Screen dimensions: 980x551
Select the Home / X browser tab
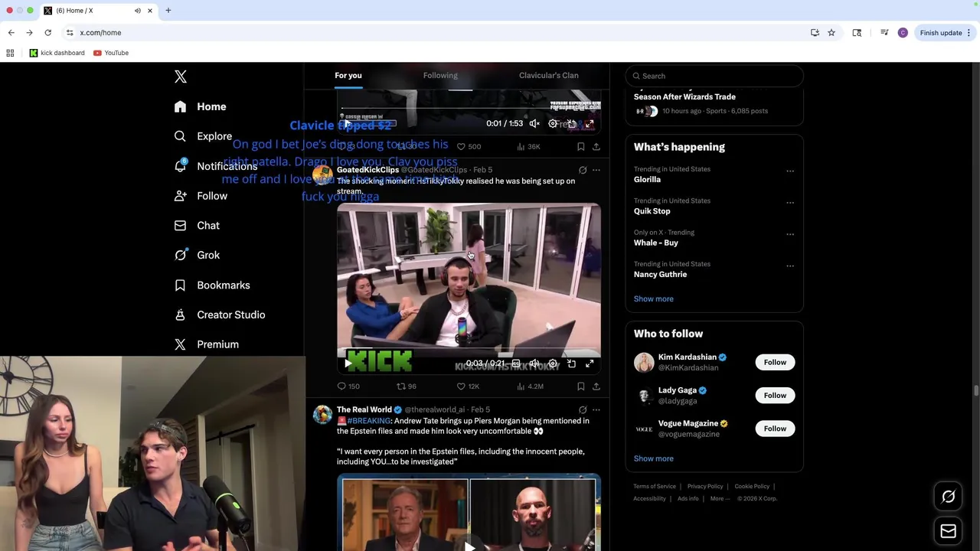pyautogui.click(x=97, y=11)
